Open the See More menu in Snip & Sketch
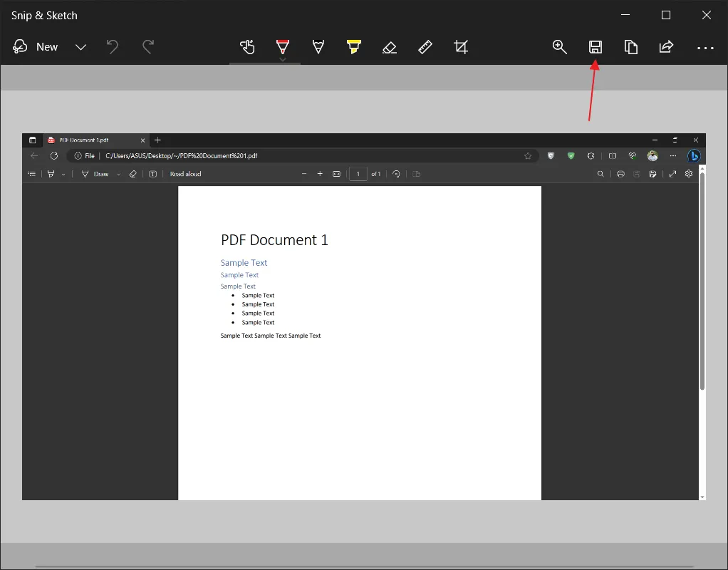Viewport: 728px width, 570px height. tap(705, 47)
